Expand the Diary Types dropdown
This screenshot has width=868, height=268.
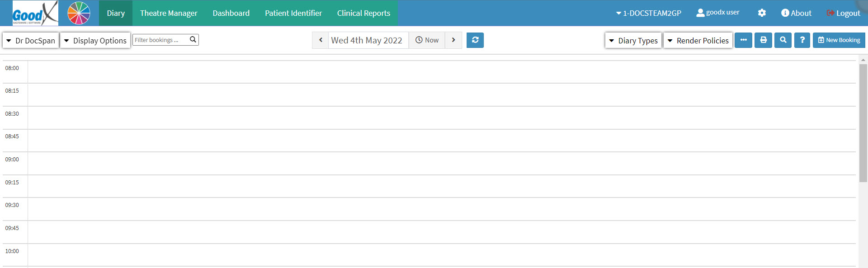(x=633, y=40)
